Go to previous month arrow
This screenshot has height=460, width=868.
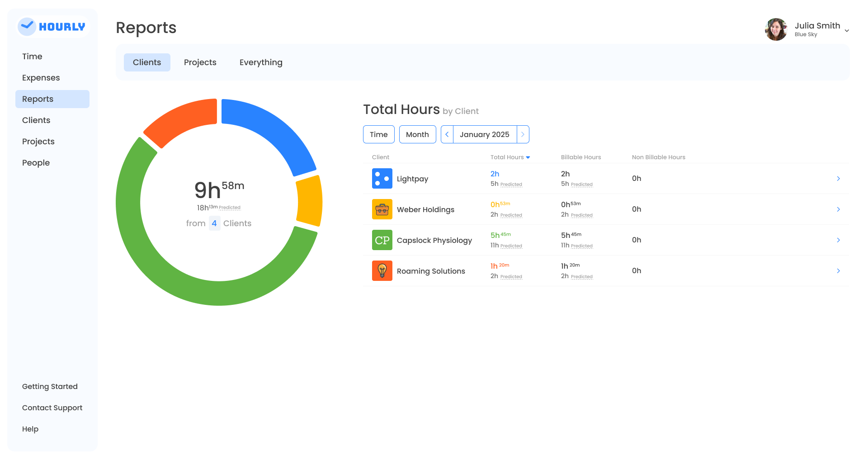point(447,134)
